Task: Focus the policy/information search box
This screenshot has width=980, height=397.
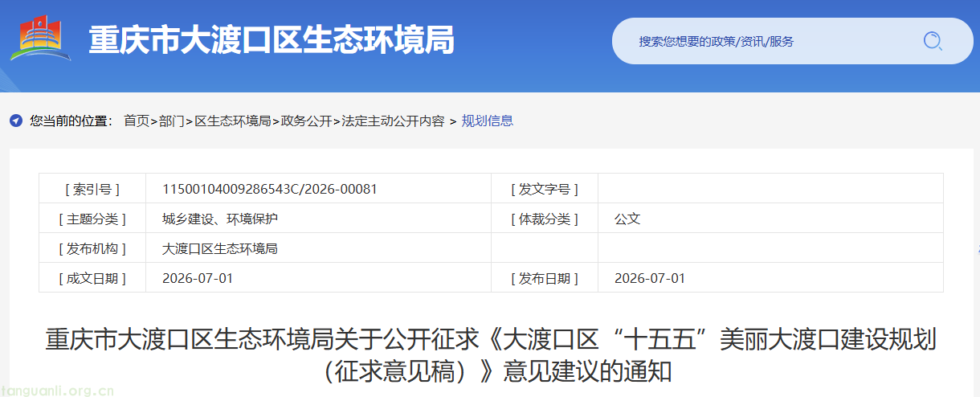Action: [792, 41]
